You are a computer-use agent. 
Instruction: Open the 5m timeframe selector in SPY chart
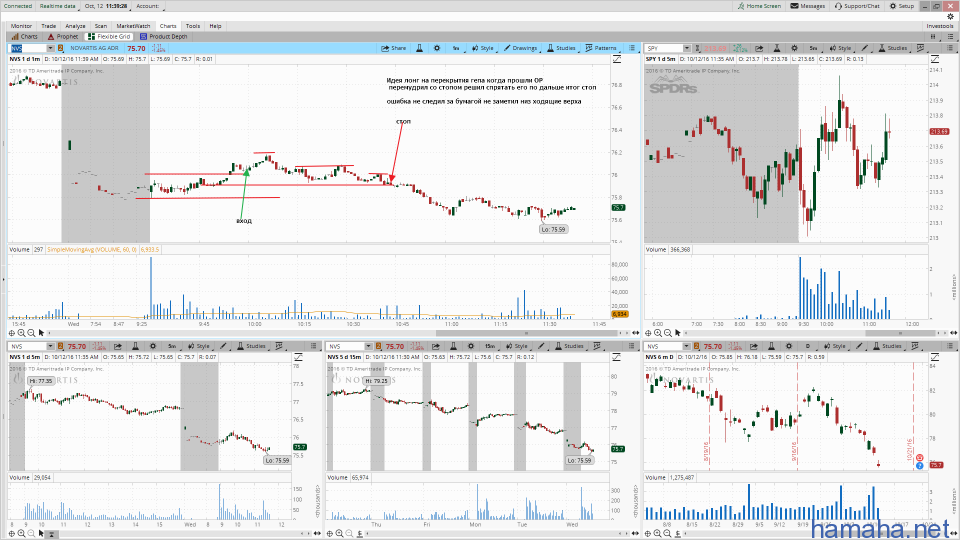[x=813, y=48]
